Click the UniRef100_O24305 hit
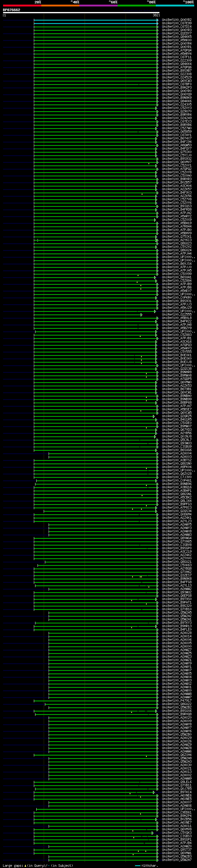This screenshot has height=868, width=197. (177, 104)
